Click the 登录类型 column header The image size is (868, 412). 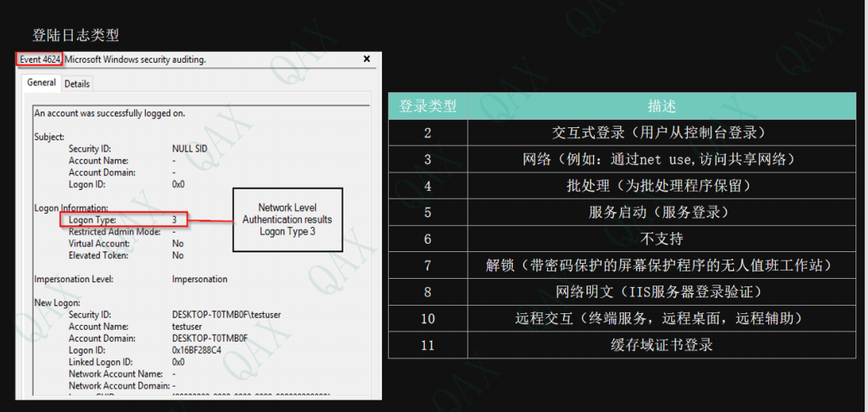coord(427,106)
